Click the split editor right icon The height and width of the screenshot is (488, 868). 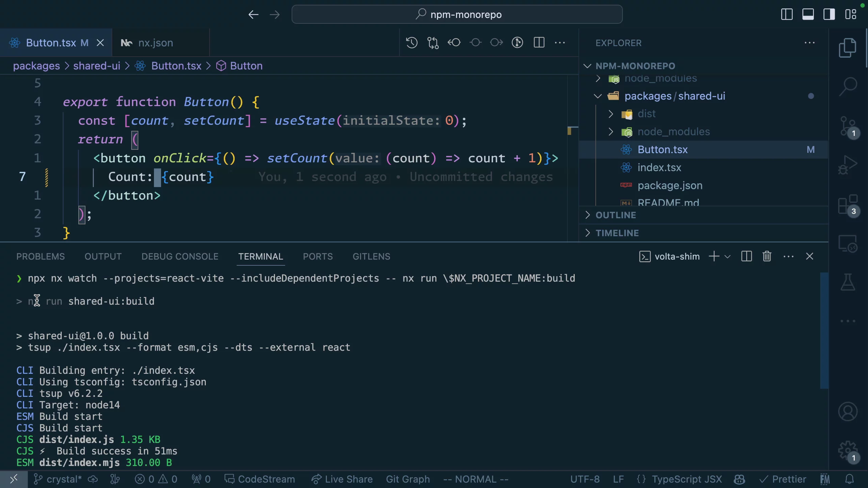tap(539, 43)
